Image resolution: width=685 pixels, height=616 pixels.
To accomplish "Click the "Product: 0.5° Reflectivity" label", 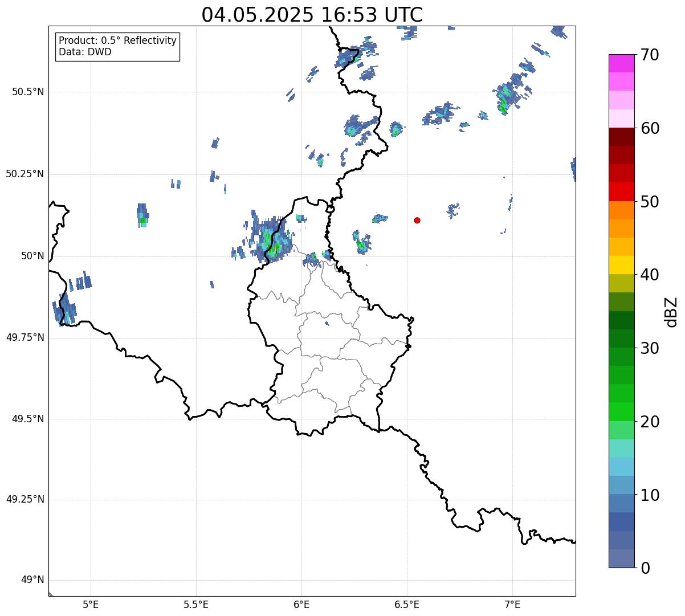I will [117, 41].
